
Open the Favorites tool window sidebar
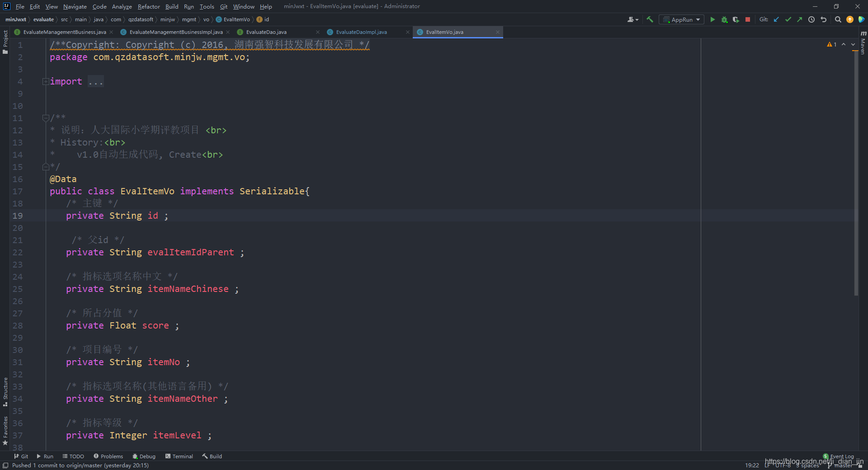(5, 431)
